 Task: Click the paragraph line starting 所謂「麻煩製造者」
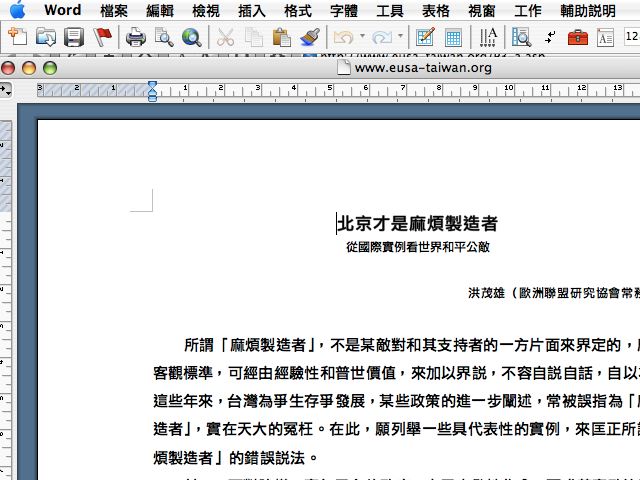coord(412,345)
